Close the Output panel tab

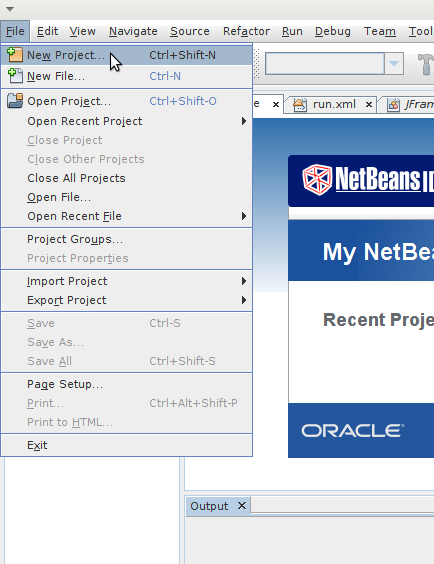point(242,506)
